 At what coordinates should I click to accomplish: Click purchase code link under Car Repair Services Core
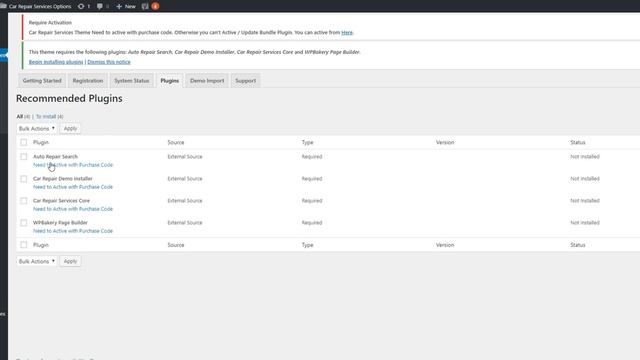pyautogui.click(x=73, y=209)
